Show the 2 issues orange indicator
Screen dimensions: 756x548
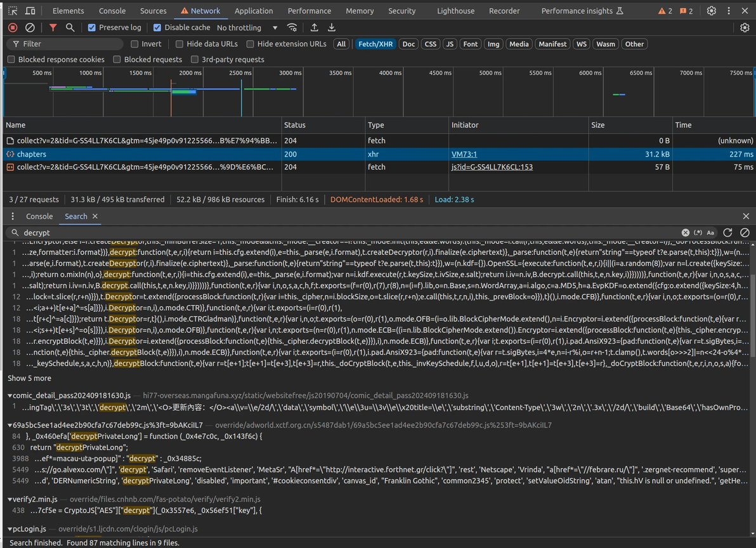click(x=687, y=11)
